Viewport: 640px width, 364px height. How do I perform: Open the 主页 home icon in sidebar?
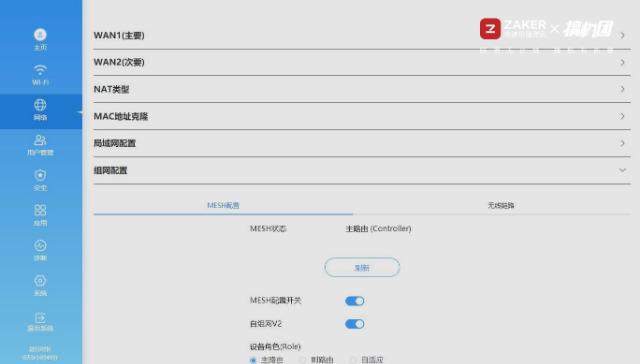(40, 35)
